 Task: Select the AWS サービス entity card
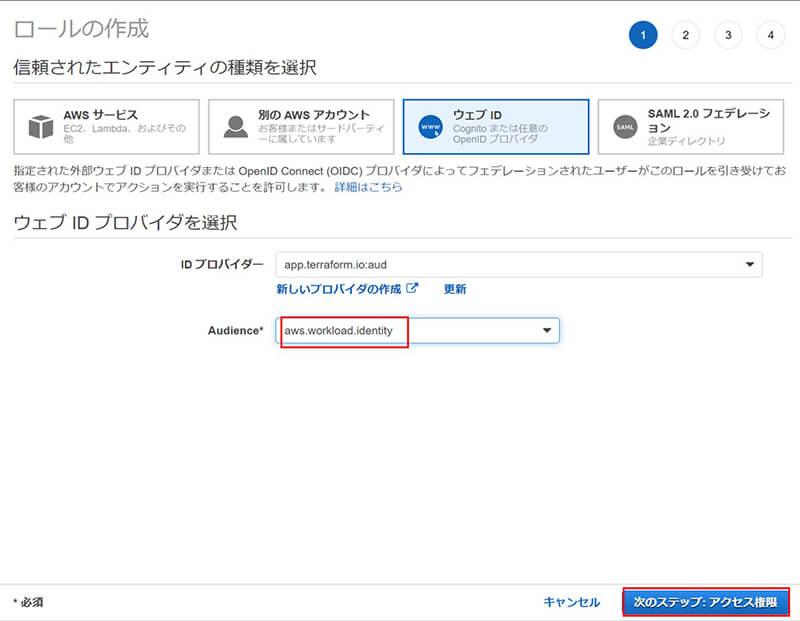(x=106, y=127)
